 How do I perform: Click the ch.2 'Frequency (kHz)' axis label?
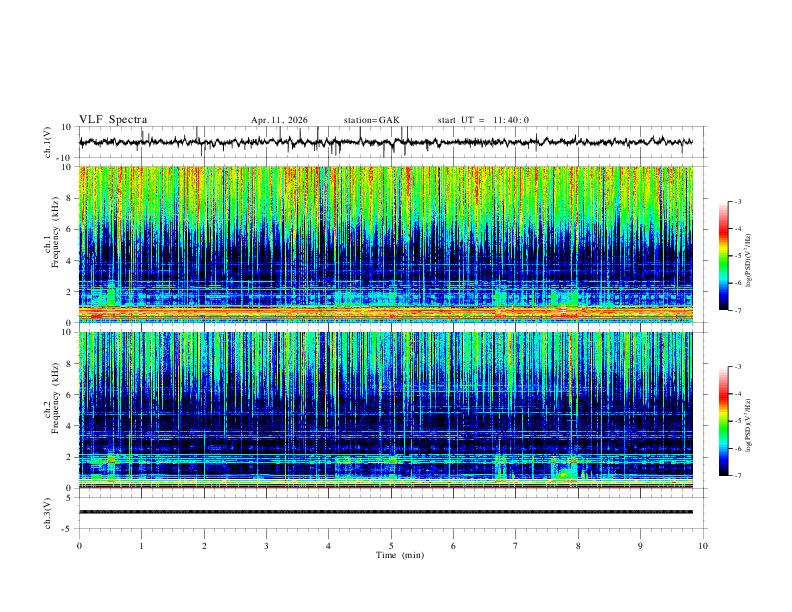(x=55, y=398)
